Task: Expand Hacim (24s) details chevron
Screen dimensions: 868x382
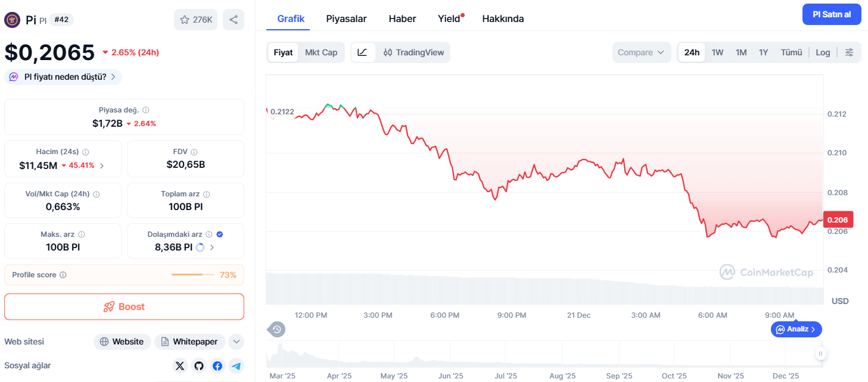Action: [x=102, y=165]
